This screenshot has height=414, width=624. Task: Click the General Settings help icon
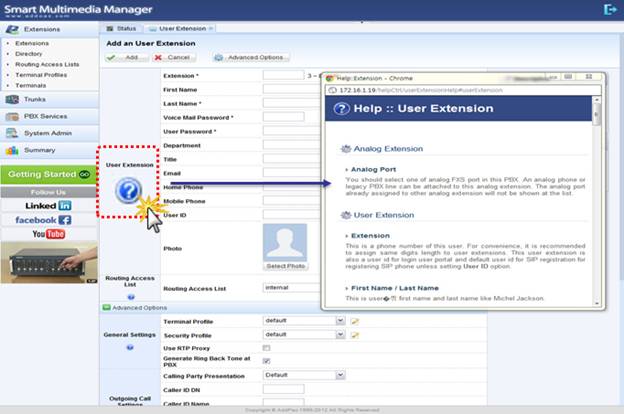click(x=130, y=348)
